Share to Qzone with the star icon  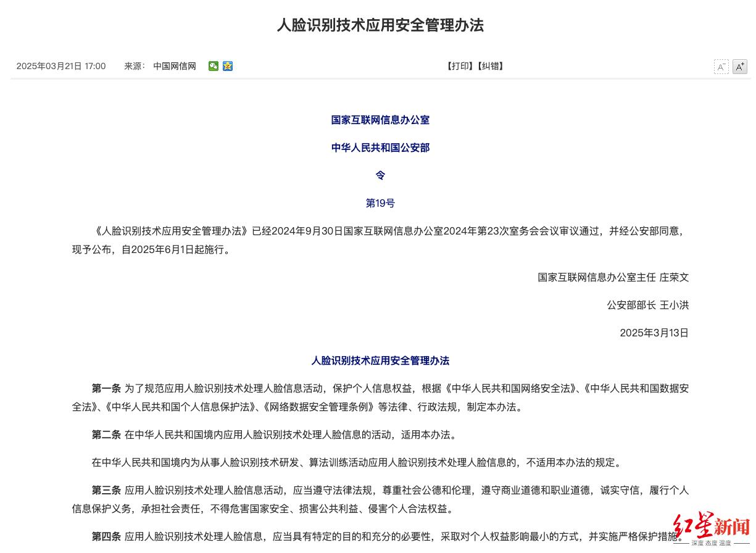point(228,66)
